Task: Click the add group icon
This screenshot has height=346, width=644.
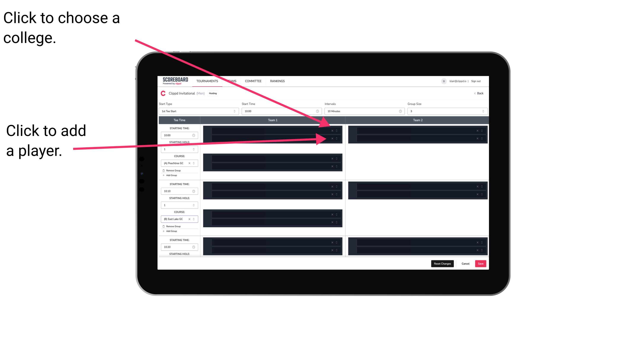Action: 163,176
